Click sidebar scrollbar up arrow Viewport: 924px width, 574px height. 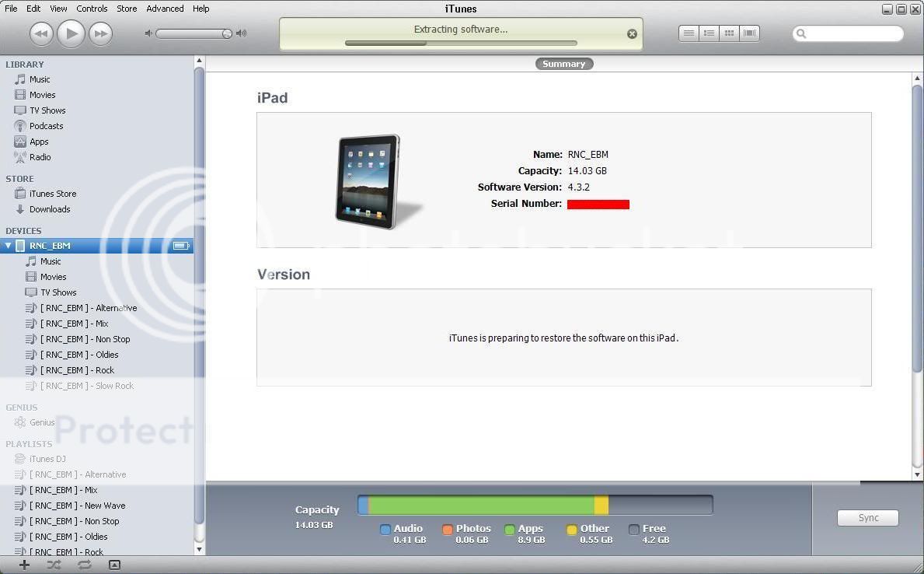(x=199, y=60)
